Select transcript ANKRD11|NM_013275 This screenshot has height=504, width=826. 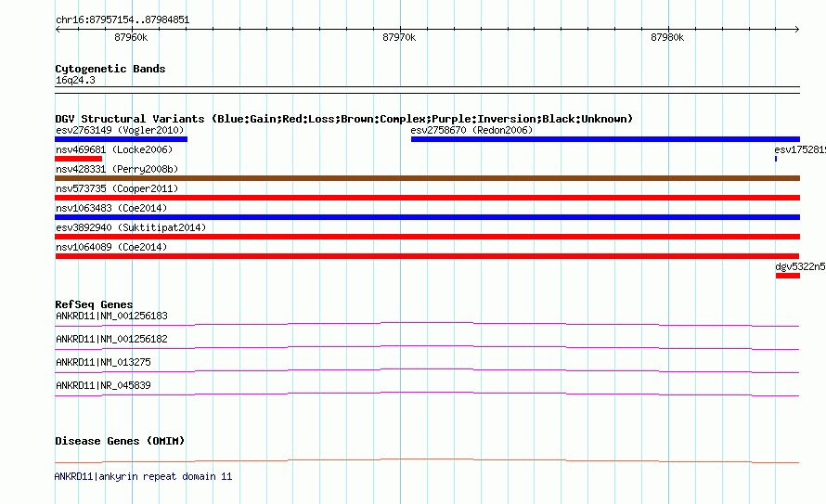pyautogui.click(x=103, y=362)
